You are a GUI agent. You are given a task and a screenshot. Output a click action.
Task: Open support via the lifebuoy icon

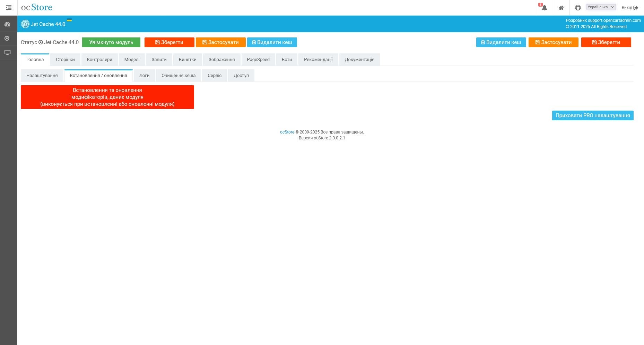click(x=577, y=7)
